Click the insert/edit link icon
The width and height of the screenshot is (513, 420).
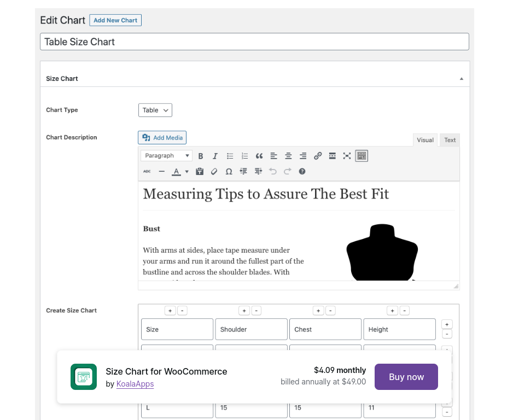[x=318, y=156]
